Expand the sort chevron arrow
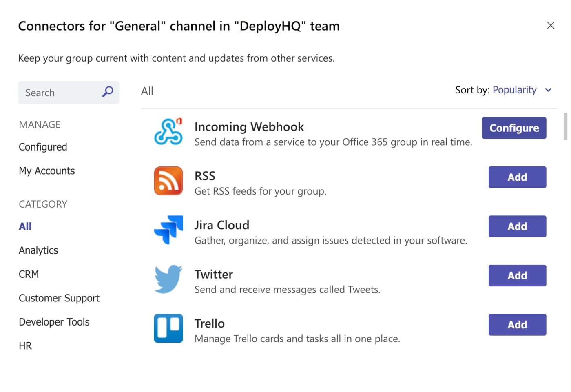 (548, 90)
